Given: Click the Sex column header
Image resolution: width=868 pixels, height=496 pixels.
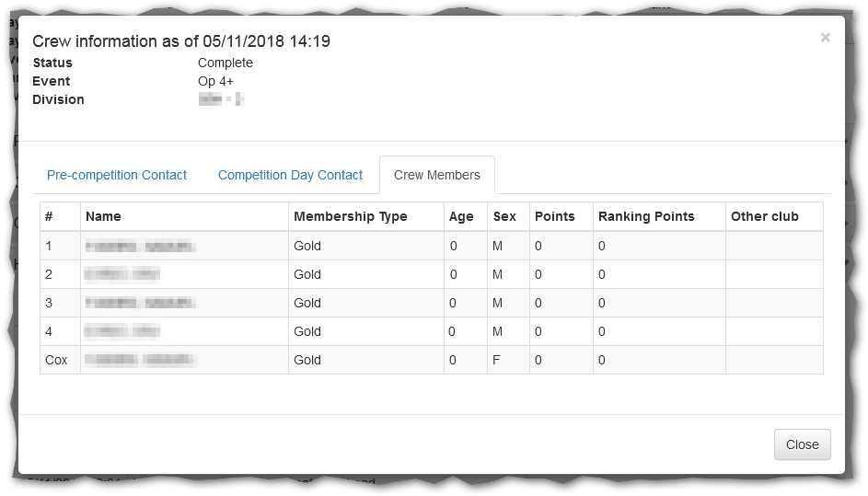Looking at the screenshot, I should point(504,216).
